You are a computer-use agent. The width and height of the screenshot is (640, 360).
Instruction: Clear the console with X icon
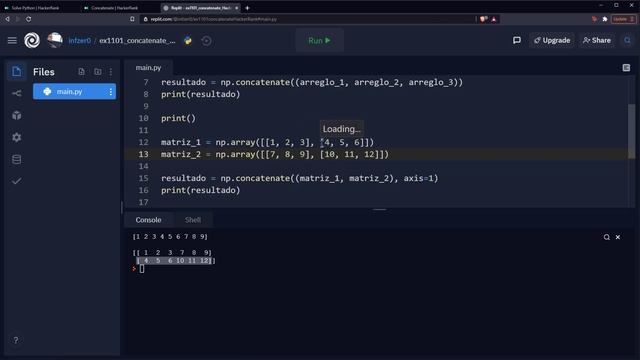pyautogui.click(x=618, y=237)
